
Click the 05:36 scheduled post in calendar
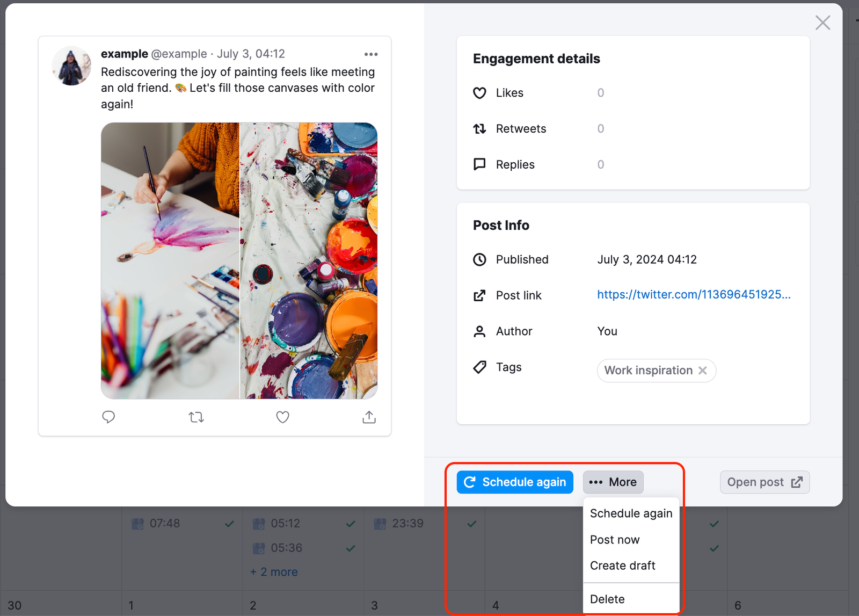286,548
